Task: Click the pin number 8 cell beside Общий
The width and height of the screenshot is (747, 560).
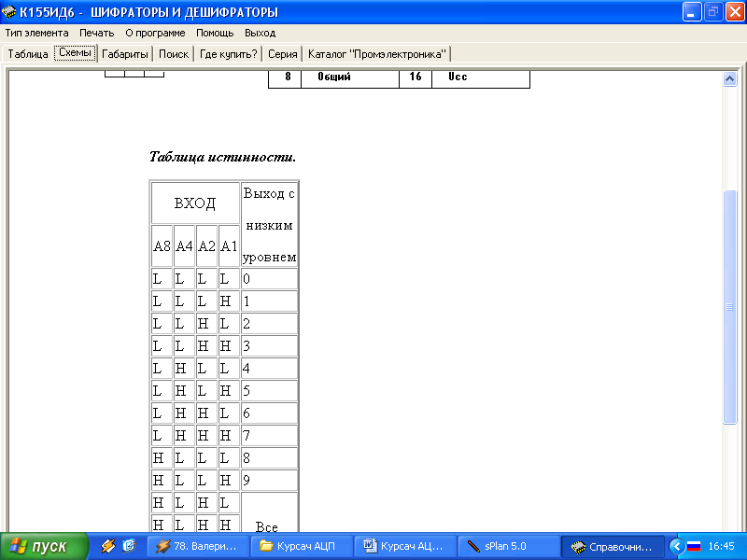Action: (x=285, y=78)
